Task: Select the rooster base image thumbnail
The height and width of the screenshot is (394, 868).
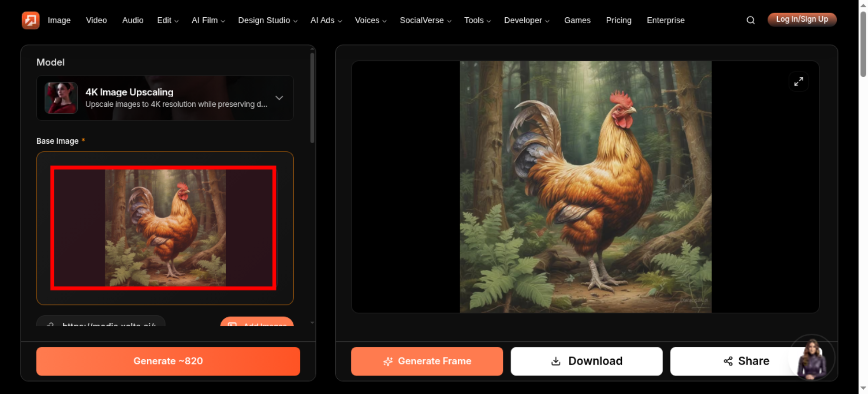Action: pos(163,228)
